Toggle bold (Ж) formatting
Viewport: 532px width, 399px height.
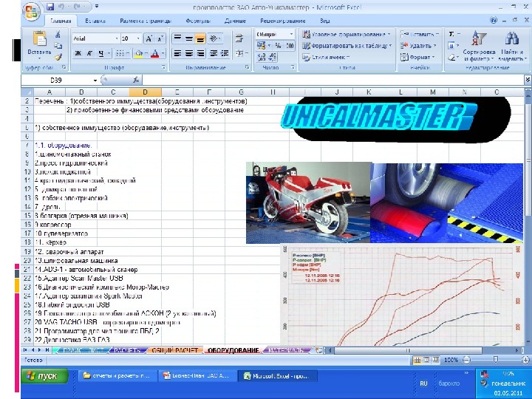[x=78, y=53]
